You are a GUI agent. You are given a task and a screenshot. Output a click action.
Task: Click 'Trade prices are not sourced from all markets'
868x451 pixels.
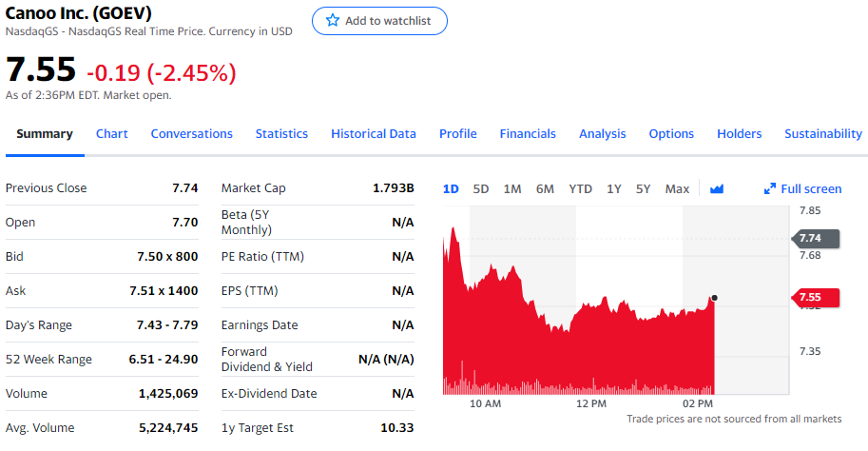tap(734, 419)
